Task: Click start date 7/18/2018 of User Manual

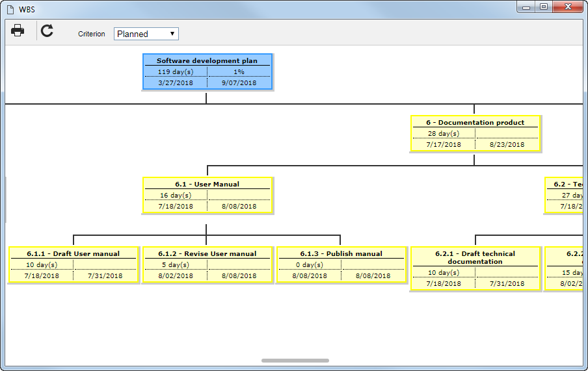Action: (176, 207)
